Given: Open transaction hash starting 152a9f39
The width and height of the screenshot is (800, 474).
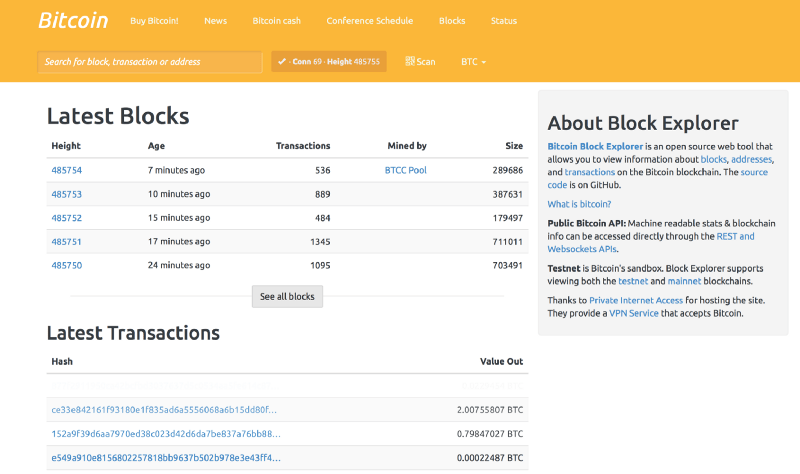Looking at the screenshot, I should [x=166, y=434].
